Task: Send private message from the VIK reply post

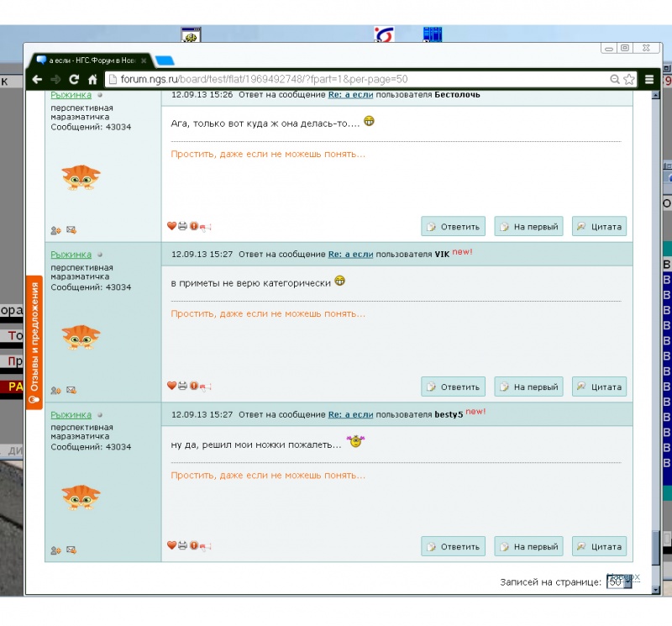Action: pos(71,390)
